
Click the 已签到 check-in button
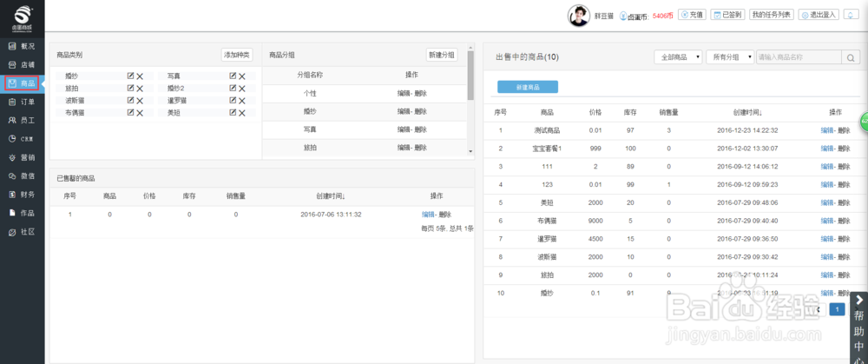click(x=728, y=15)
